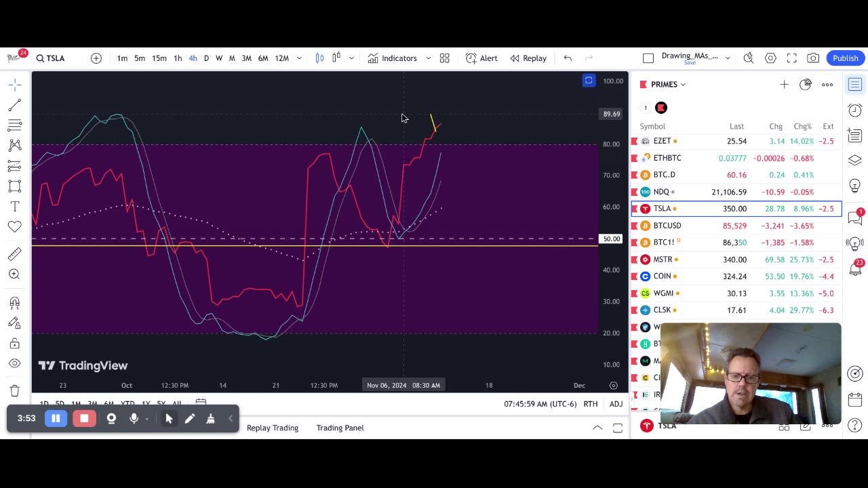Undo the last chart action
Image resolution: width=868 pixels, height=488 pixels.
568,58
